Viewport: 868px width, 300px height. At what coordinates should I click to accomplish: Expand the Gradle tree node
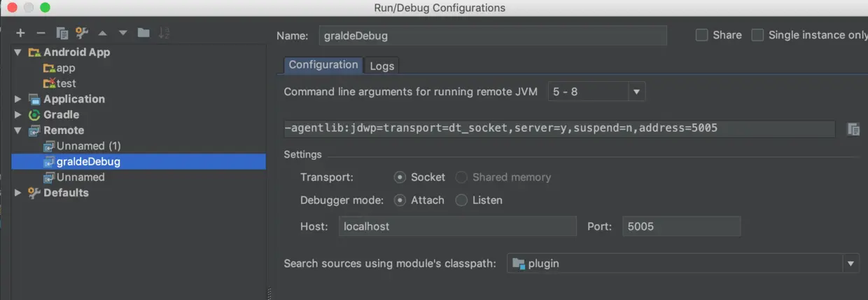point(18,115)
